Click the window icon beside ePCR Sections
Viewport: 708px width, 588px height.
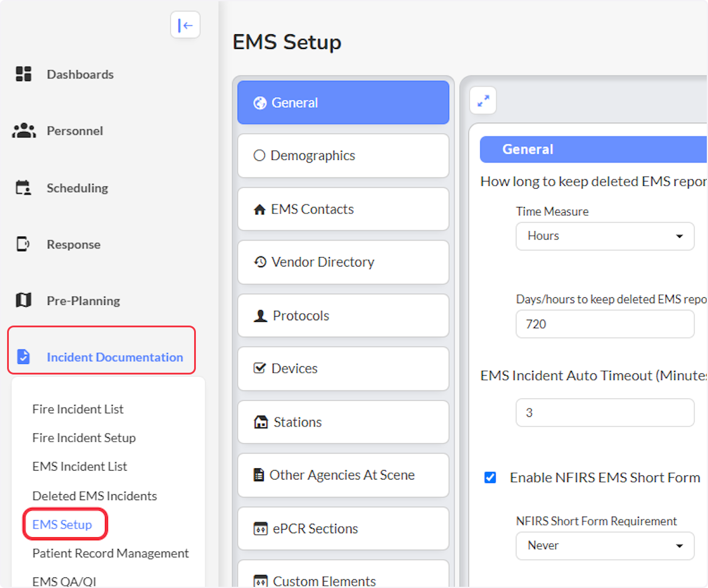click(260, 528)
